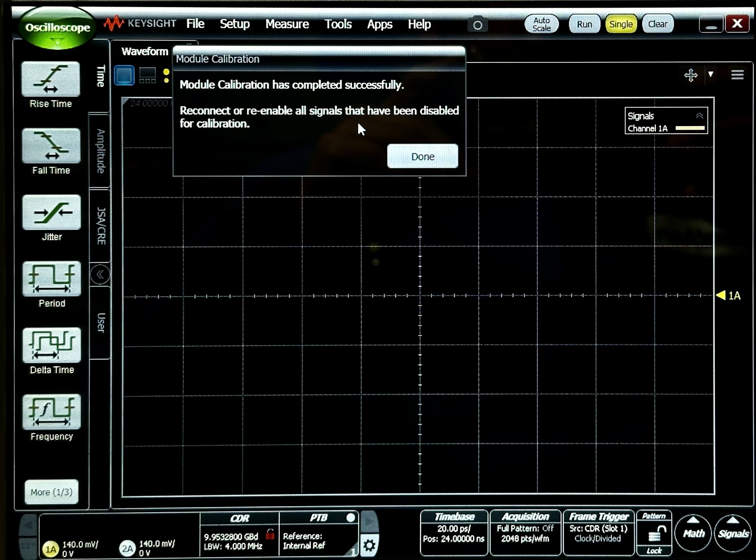This screenshot has height=560, width=756.
Task: Collapse the measurement sidebar arrow
Action: pyautogui.click(x=100, y=274)
